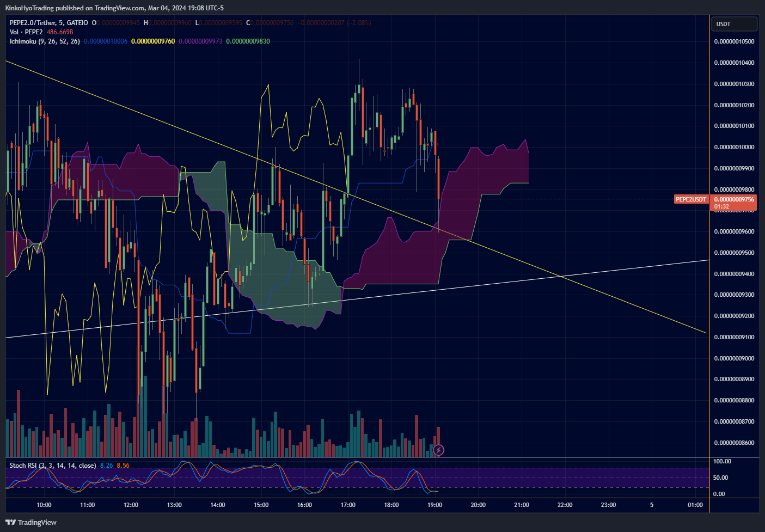Click Ichimoku blue value 0.00000010006
The height and width of the screenshot is (532, 765).
coord(106,41)
